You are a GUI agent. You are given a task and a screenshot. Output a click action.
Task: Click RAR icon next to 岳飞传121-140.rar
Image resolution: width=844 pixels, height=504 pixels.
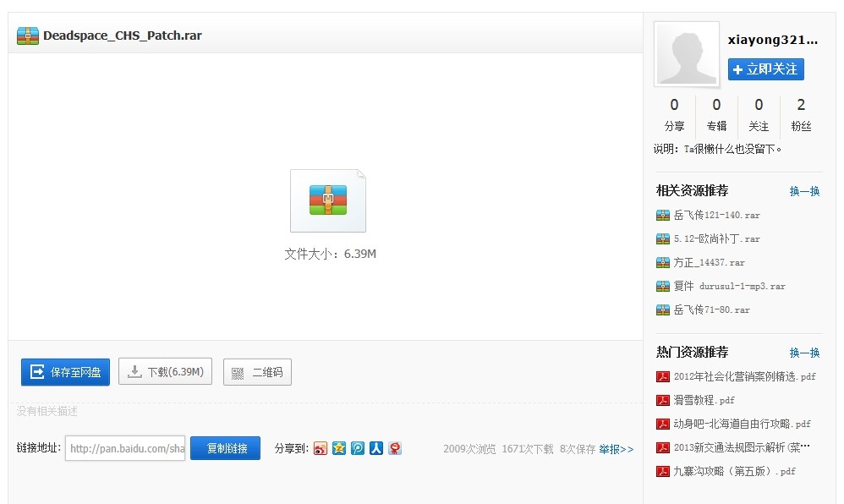663,216
